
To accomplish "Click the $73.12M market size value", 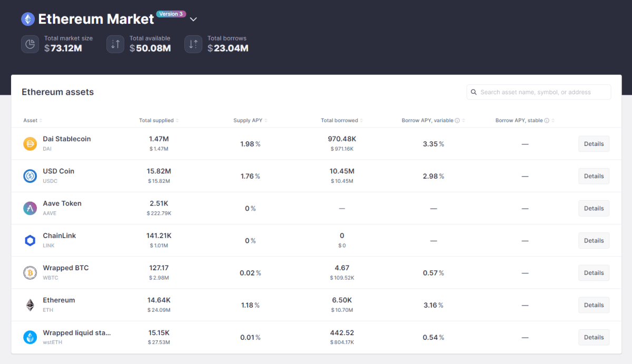I will (63, 48).
